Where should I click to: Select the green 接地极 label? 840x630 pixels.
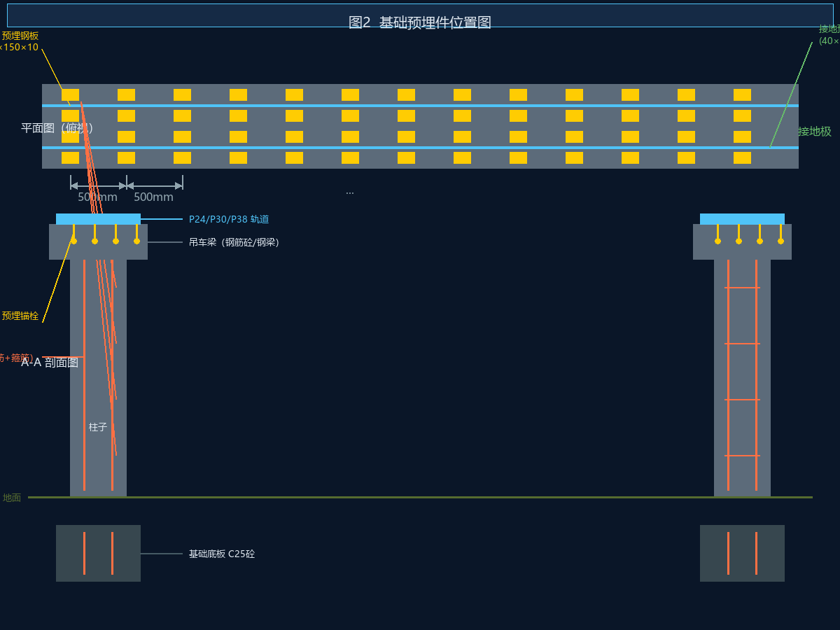(815, 132)
